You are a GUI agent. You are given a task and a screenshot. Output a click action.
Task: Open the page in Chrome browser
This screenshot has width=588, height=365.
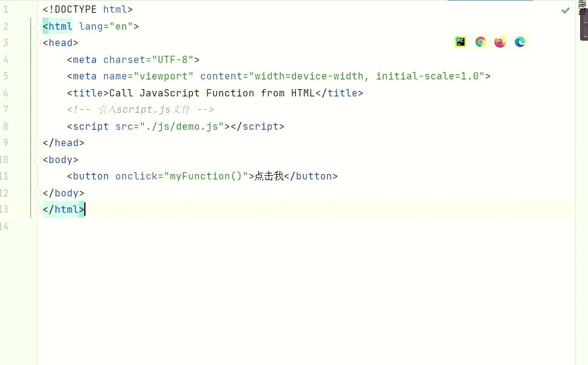click(480, 42)
